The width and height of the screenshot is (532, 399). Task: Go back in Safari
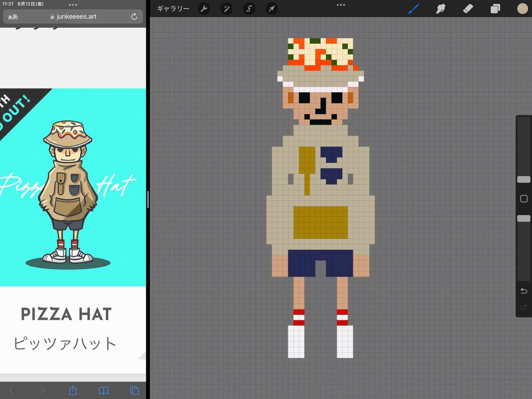coord(12,390)
